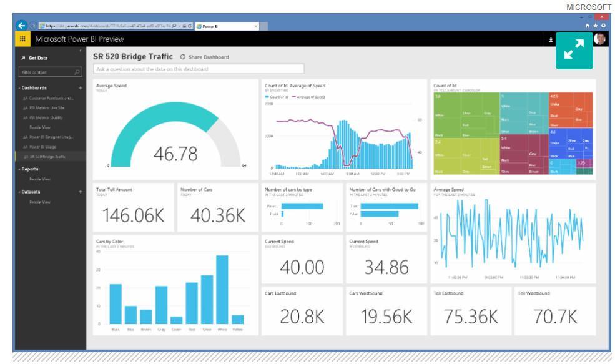Click the Share Dashboard icon
615x364 pixels.
tap(183, 57)
